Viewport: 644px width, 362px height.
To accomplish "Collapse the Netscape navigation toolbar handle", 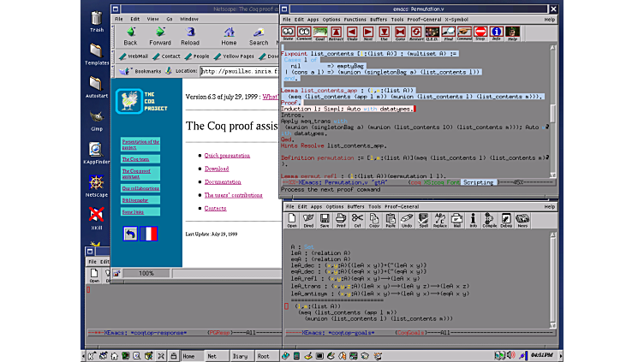I will coord(114,36).
